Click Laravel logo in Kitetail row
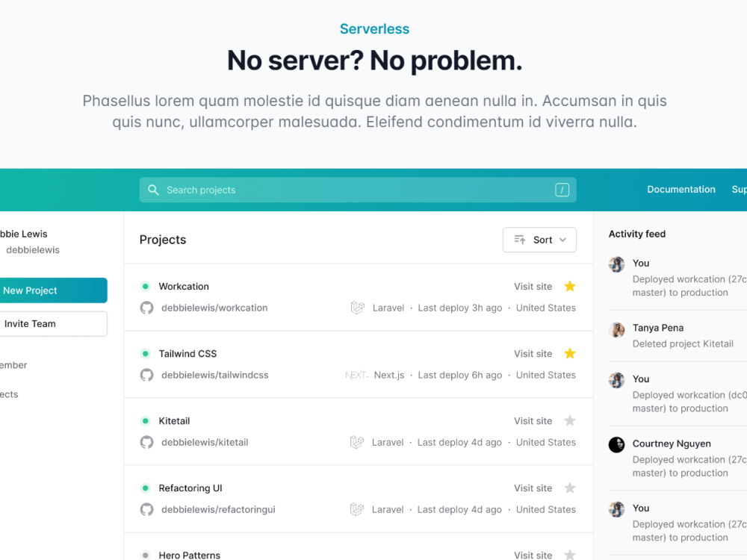This screenshot has width=747, height=560. tap(357, 442)
